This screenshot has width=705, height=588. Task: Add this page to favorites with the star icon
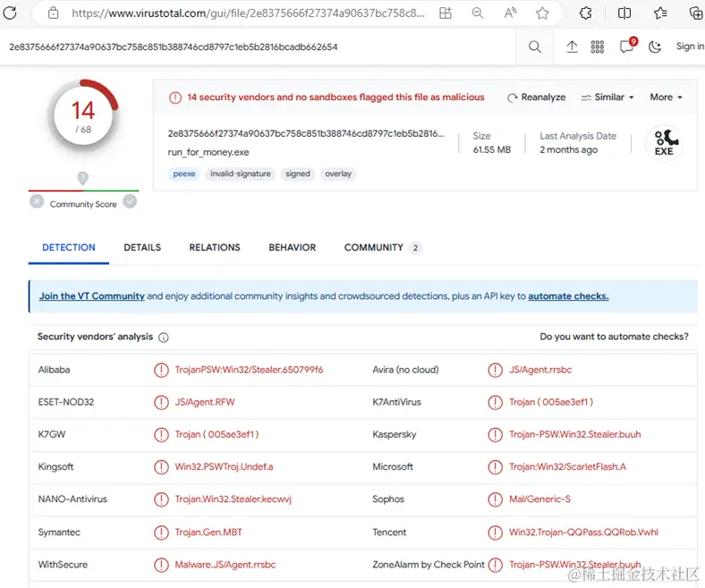(x=542, y=13)
